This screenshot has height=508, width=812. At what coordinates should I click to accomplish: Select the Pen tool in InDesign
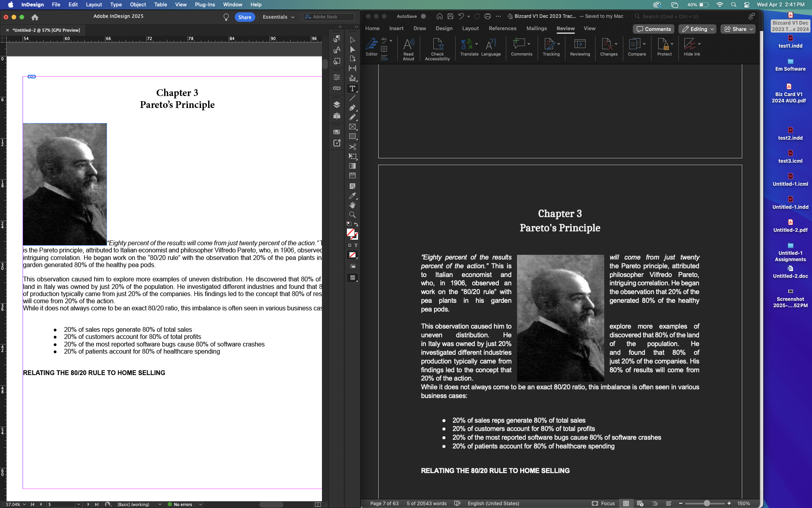pyautogui.click(x=352, y=108)
